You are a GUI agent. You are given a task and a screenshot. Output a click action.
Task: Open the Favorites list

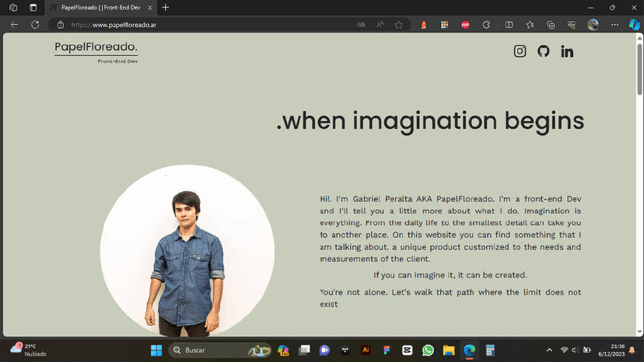point(530,25)
